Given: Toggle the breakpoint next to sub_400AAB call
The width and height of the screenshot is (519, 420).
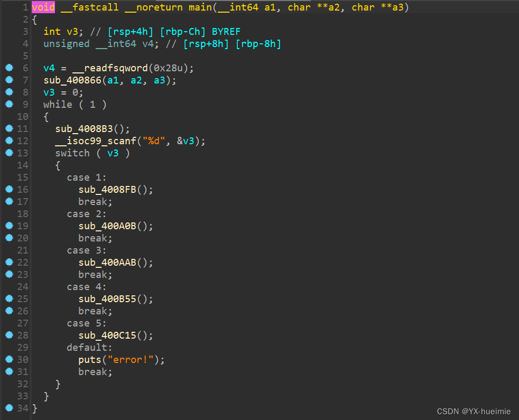Looking at the screenshot, I should click(x=8, y=262).
